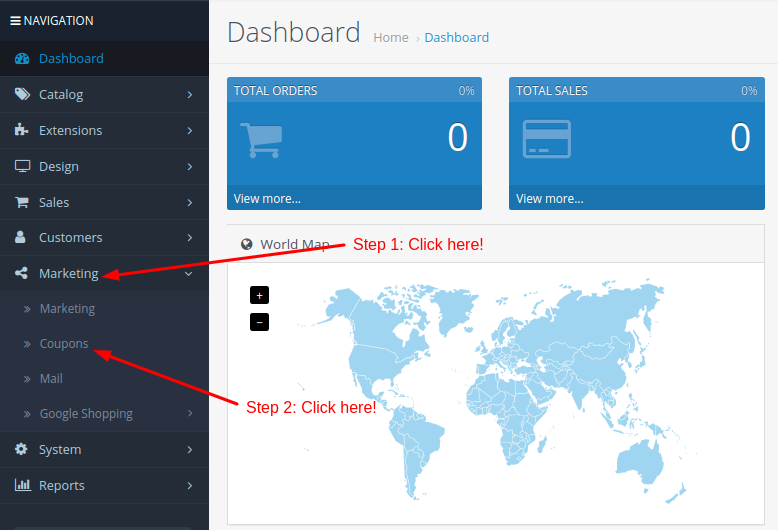Expand the Customers menu chevron
This screenshot has width=778, height=530.
point(190,238)
